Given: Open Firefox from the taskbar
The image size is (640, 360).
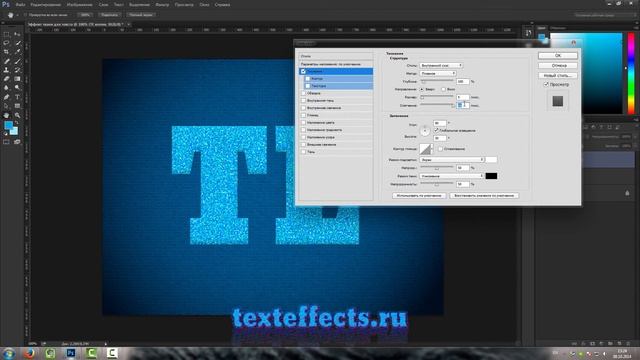Looking at the screenshot, I should coord(29,353).
